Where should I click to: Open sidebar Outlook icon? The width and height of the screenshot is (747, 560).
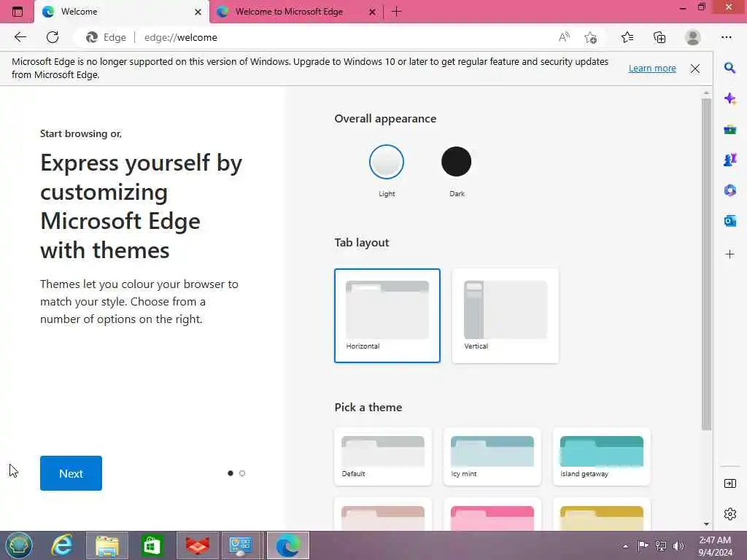[x=729, y=221]
